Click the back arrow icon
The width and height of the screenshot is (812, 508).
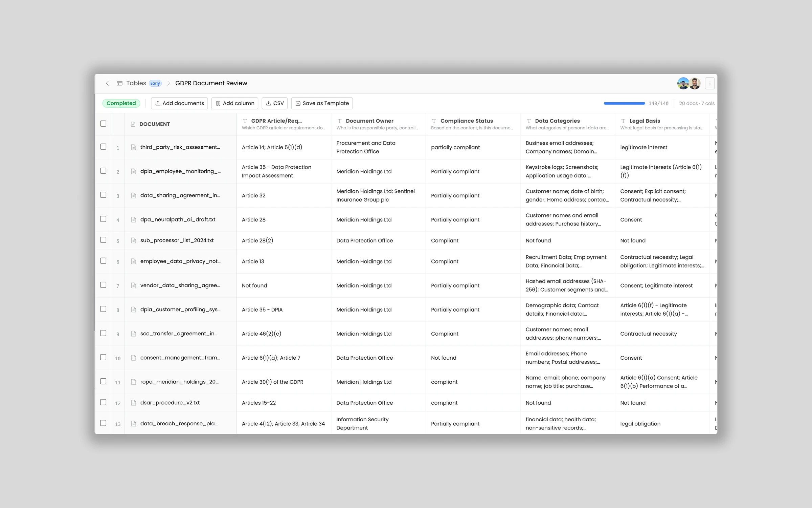107,83
